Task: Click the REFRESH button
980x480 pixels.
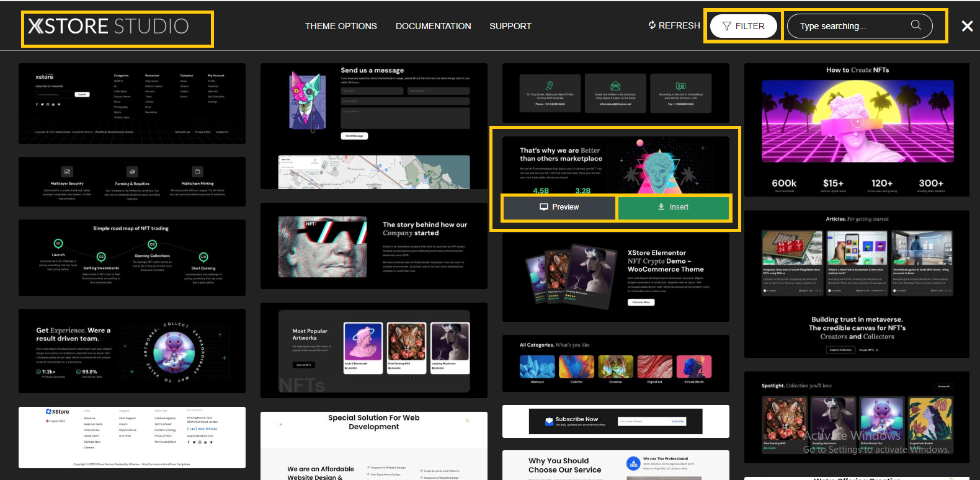Action: coord(674,25)
